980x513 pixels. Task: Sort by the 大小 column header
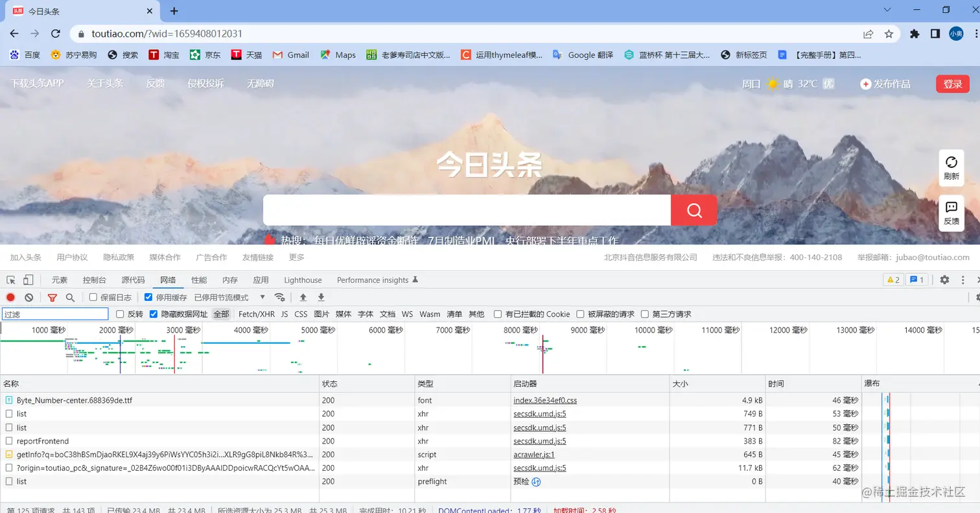pyautogui.click(x=717, y=384)
